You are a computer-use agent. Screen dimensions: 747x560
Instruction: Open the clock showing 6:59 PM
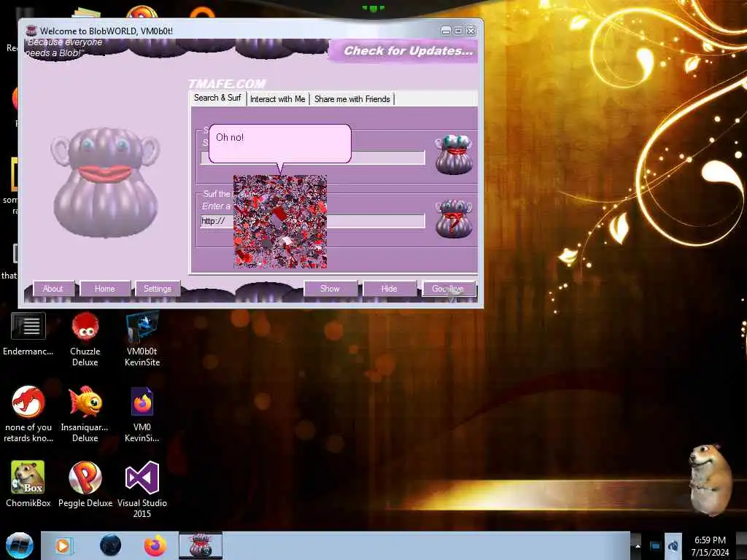point(710,546)
